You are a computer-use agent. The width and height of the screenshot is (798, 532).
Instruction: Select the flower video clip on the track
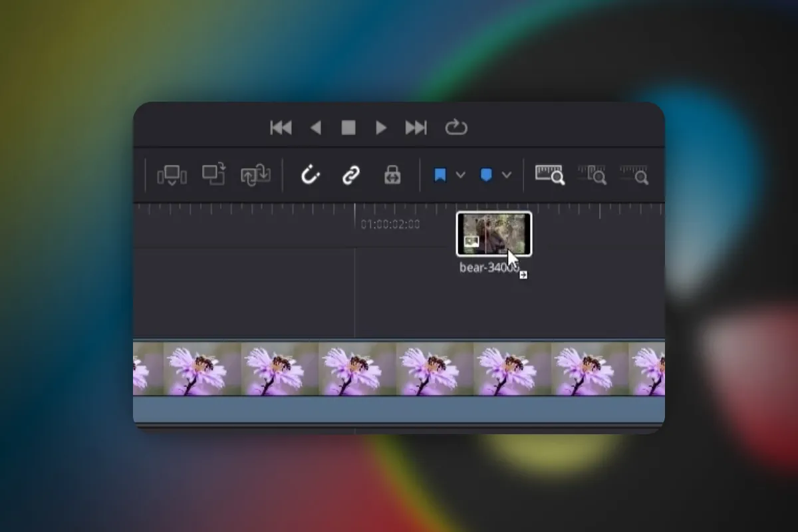(x=399, y=368)
